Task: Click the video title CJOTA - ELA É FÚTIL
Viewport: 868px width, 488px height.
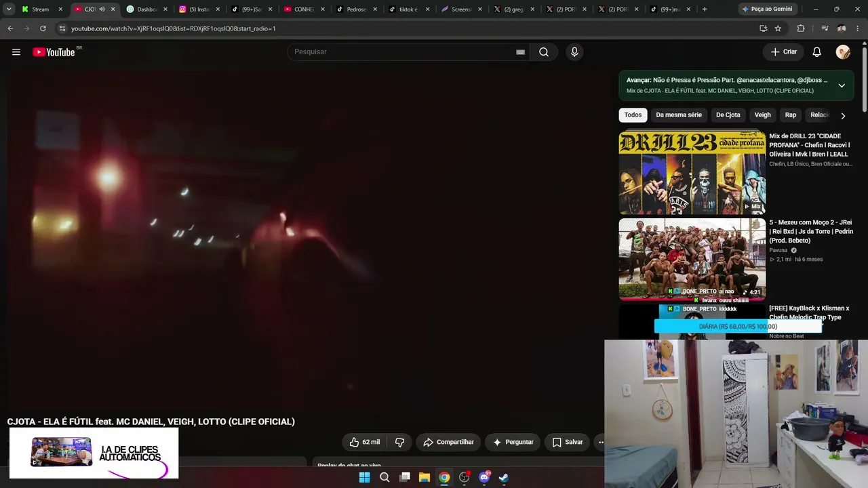Action: (151, 422)
